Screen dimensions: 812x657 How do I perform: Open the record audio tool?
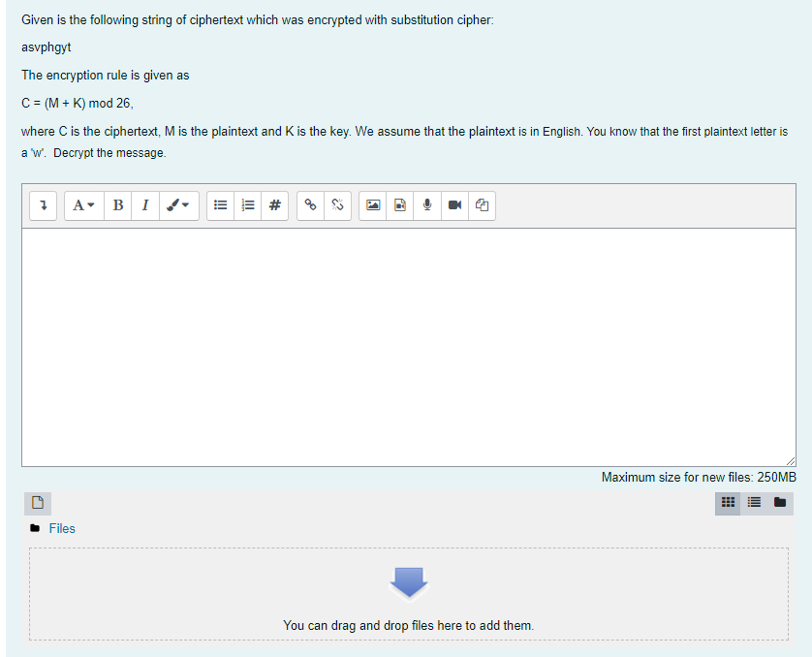(x=427, y=205)
